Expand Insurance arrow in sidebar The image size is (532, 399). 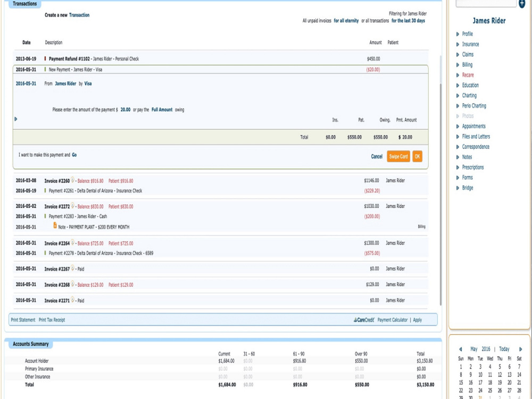tap(458, 45)
